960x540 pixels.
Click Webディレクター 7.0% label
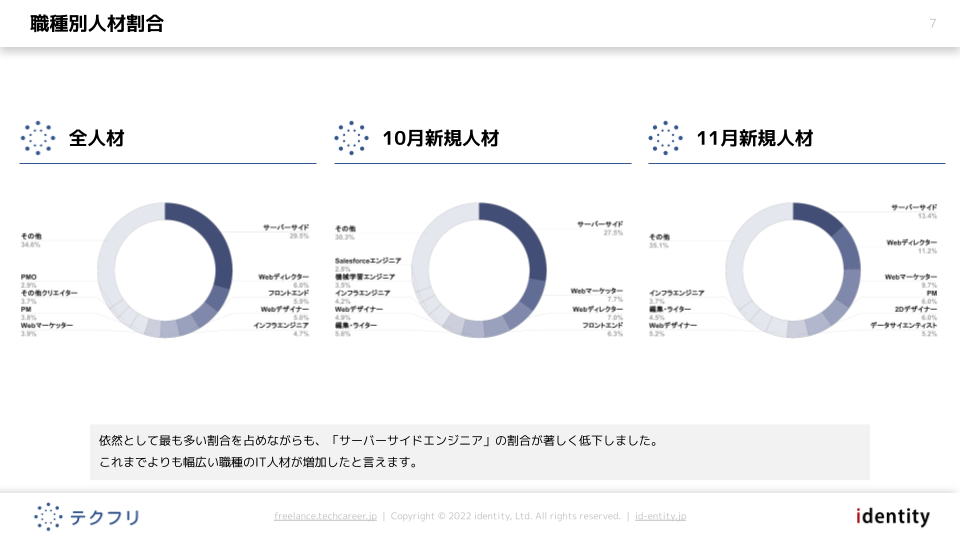[x=598, y=313]
